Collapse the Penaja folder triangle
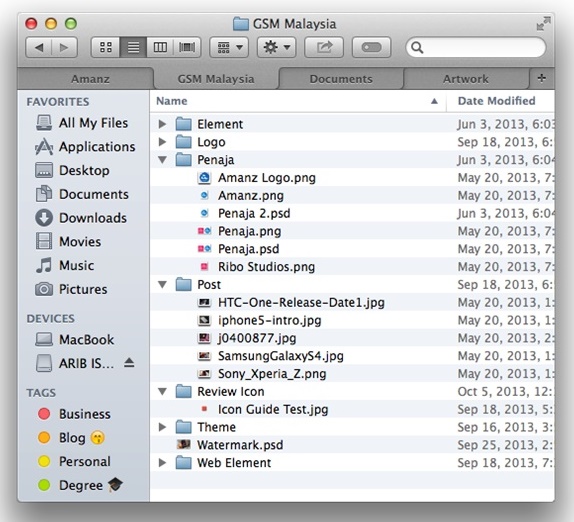The width and height of the screenshot is (574, 522). [162, 160]
